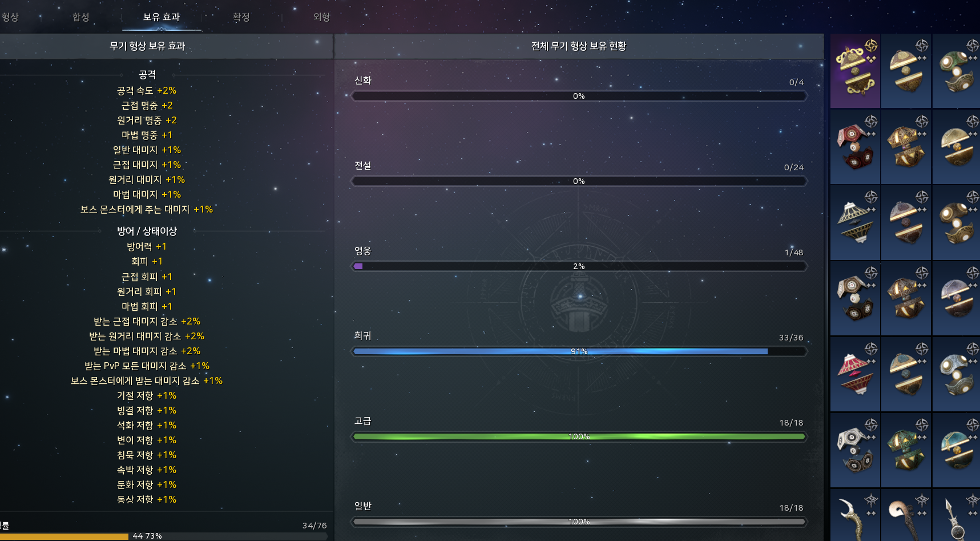Click the 고급 100% green progress bar
Screen dimensions: 980x541
(x=579, y=436)
